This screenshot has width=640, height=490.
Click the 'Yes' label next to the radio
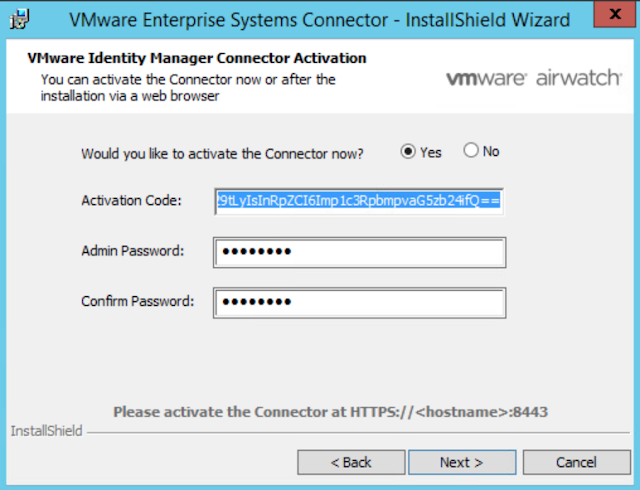click(x=431, y=153)
